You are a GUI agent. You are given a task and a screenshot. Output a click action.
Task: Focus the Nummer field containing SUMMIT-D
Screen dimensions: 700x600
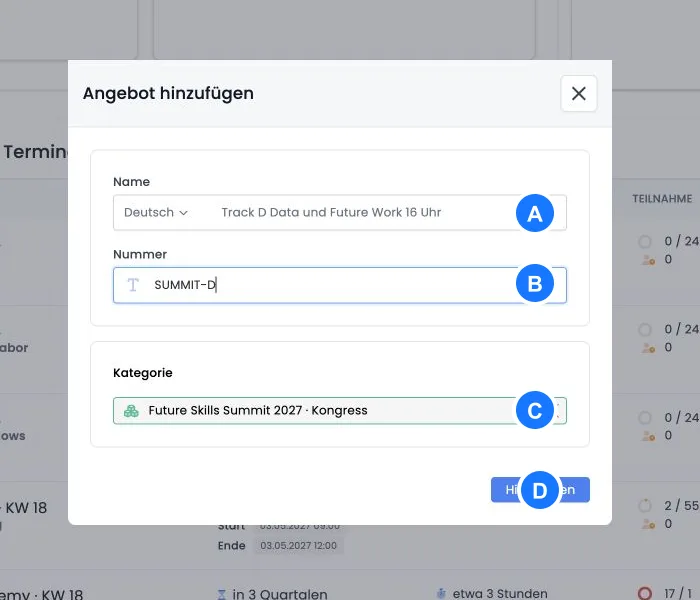(340, 285)
